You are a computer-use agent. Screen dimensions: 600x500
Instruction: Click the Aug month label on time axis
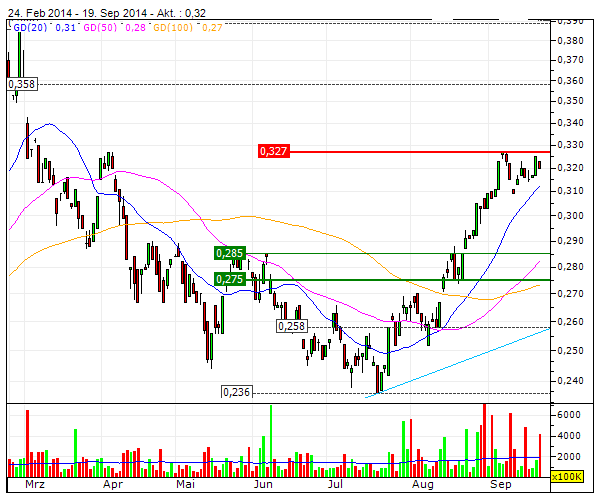(x=422, y=485)
